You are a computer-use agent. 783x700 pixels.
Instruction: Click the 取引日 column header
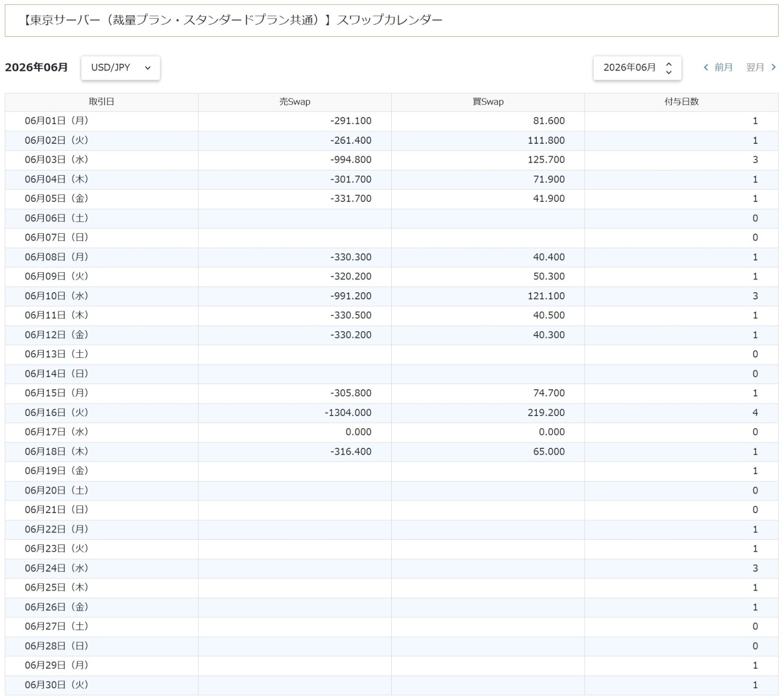101,102
